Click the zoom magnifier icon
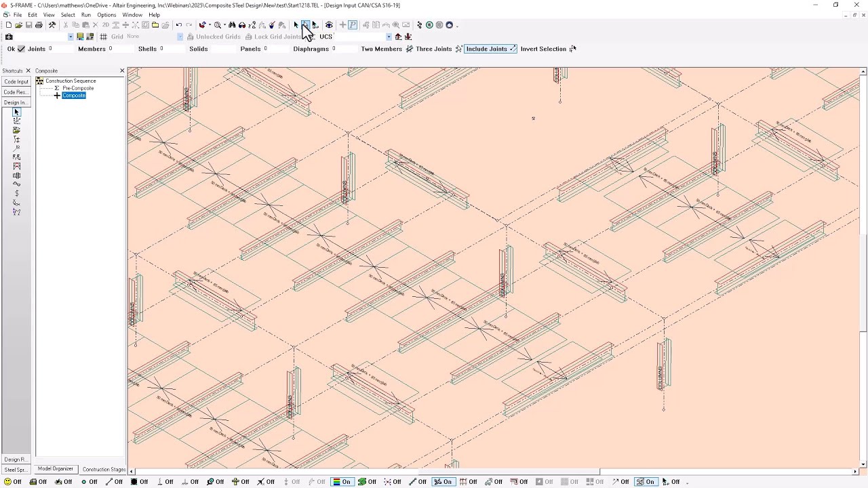Viewport: 868px width, 488px height. point(217,25)
